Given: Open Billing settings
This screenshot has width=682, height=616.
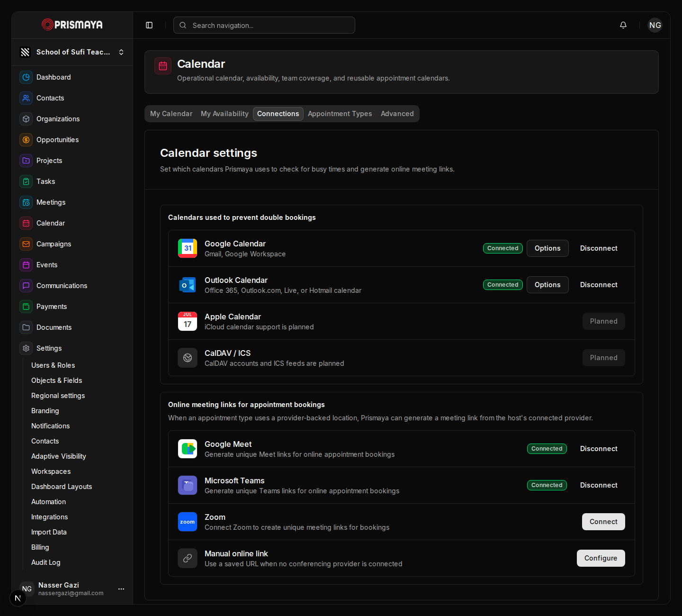Looking at the screenshot, I should [40, 547].
